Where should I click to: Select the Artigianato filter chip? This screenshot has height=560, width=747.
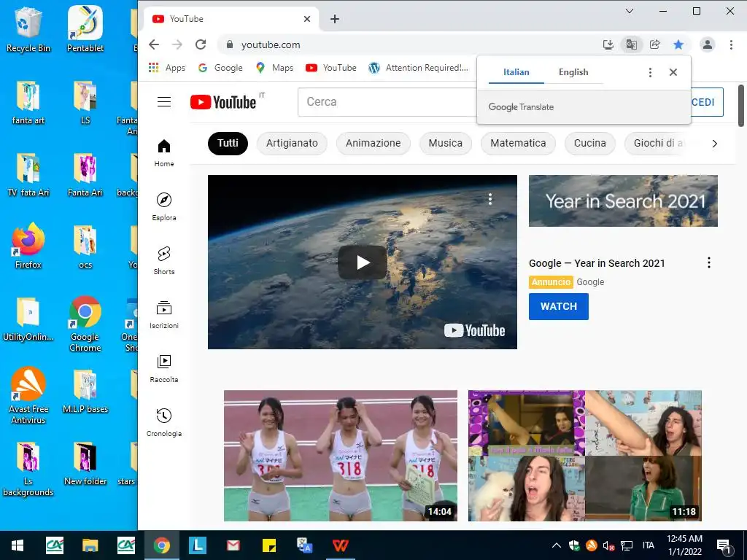292,144
